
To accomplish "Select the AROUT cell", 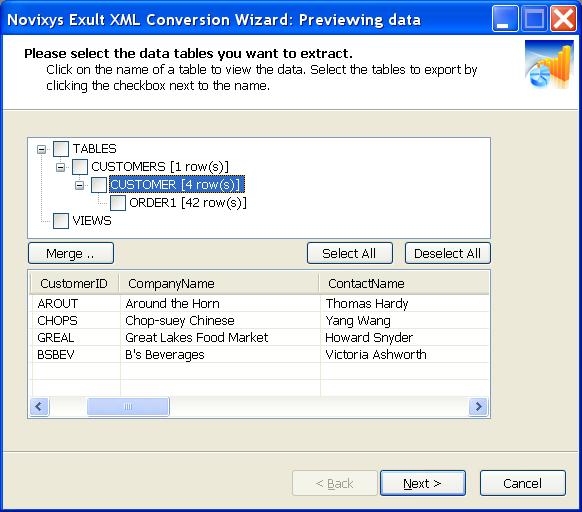I will pos(76,303).
